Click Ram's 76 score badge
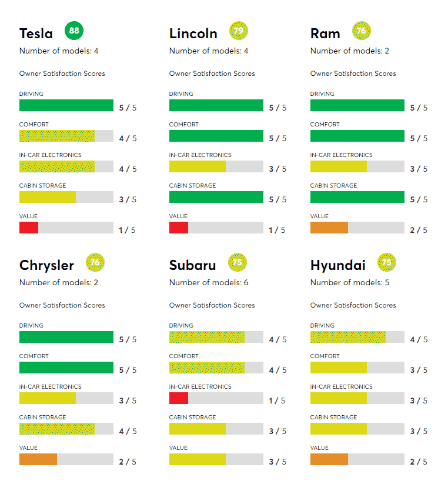The width and height of the screenshot is (448, 484). click(x=362, y=31)
